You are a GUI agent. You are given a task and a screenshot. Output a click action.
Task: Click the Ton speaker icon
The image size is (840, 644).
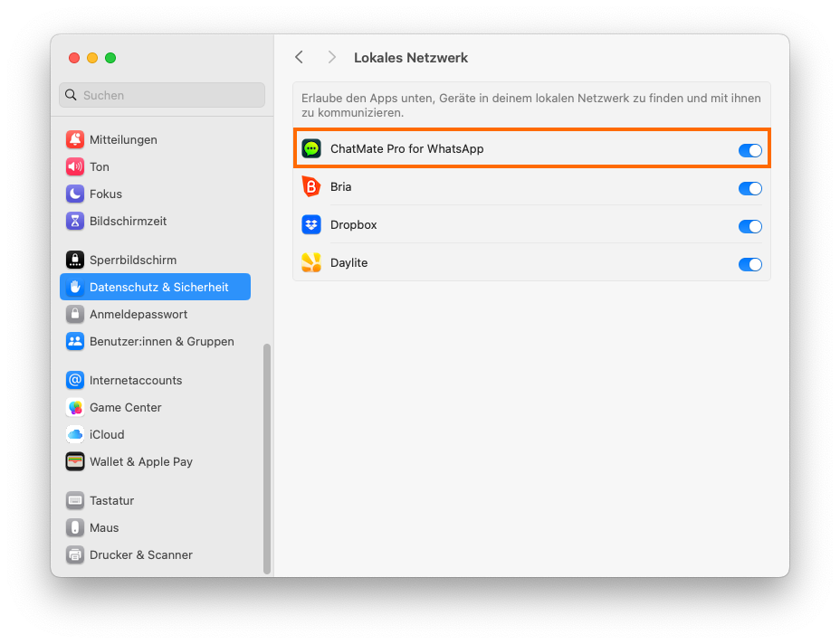pyautogui.click(x=75, y=167)
